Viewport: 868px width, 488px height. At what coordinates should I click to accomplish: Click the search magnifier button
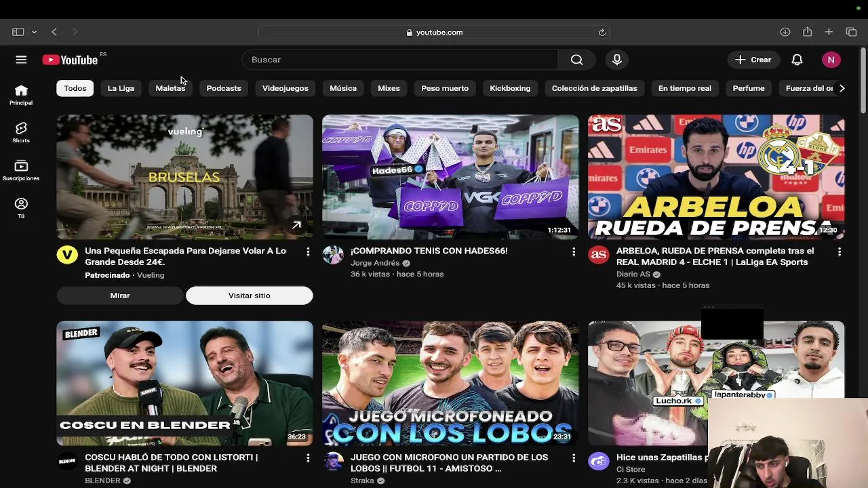[x=576, y=60]
